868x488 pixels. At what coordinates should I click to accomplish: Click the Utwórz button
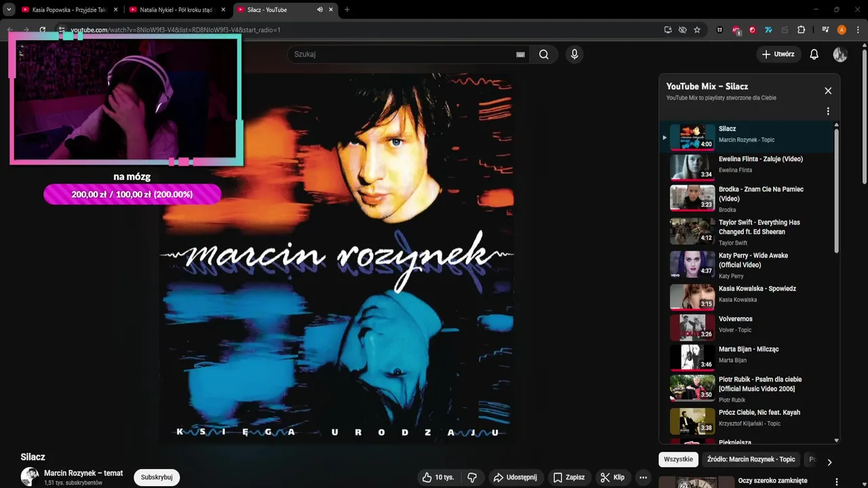coord(778,54)
